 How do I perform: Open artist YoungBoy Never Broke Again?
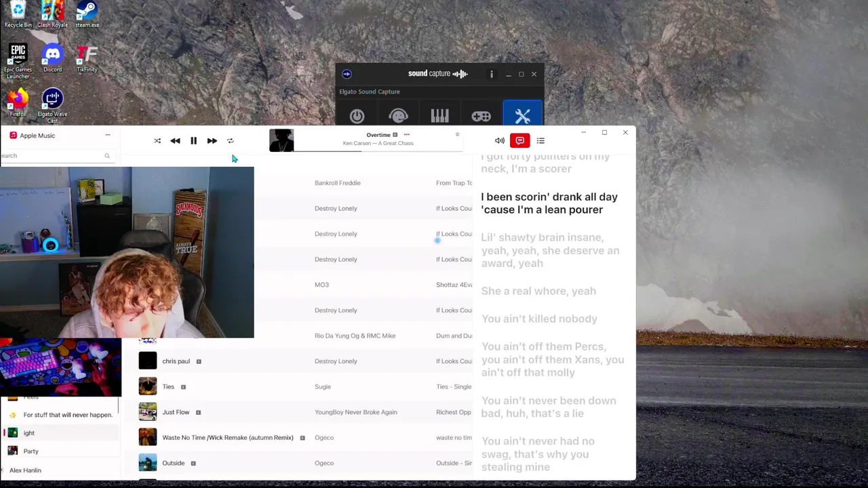pyautogui.click(x=355, y=412)
